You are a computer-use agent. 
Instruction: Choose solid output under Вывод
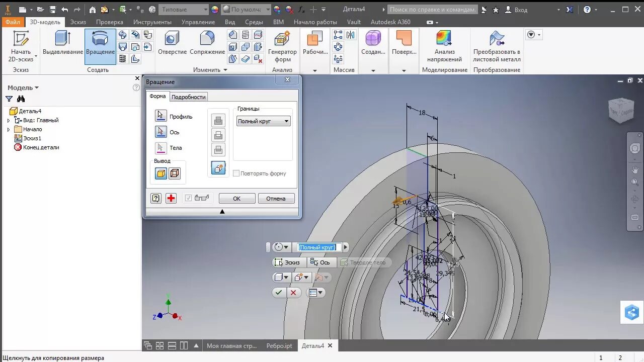coord(161,173)
